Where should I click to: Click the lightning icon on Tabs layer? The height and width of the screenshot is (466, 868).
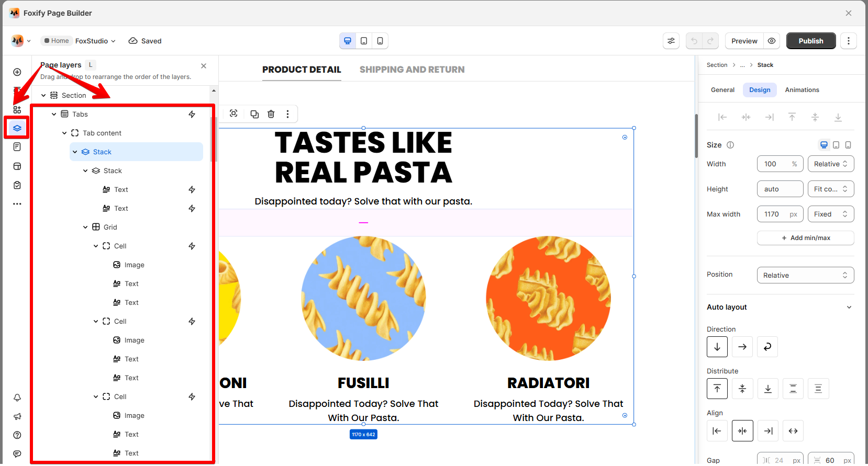pyautogui.click(x=192, y=114)
